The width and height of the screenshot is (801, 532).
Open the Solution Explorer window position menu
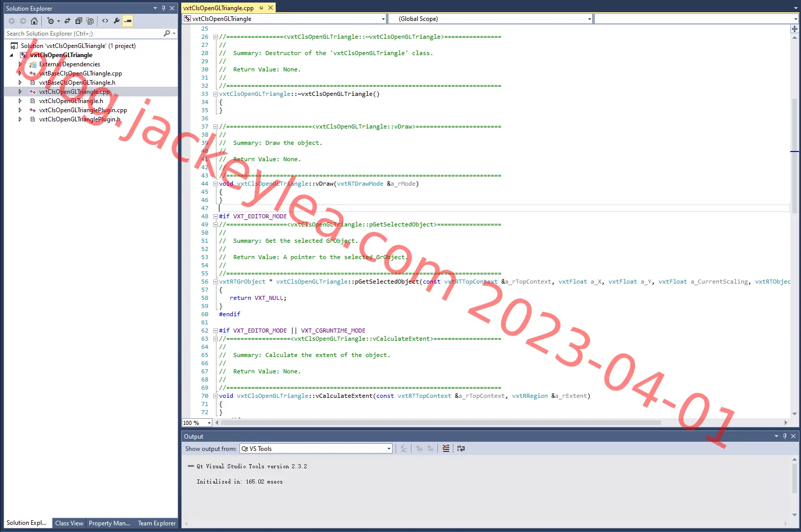click(155, 8)
